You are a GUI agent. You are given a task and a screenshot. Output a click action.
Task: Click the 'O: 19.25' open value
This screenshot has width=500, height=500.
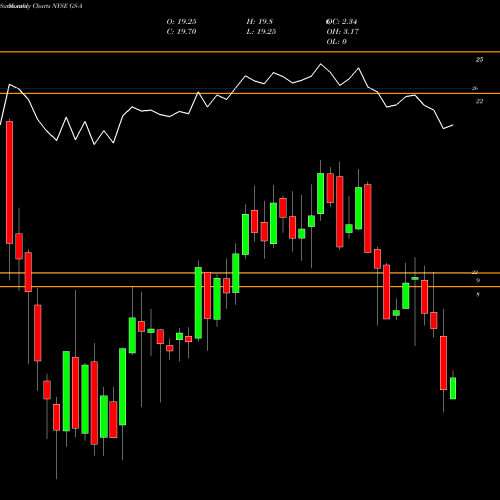[181, 22]
